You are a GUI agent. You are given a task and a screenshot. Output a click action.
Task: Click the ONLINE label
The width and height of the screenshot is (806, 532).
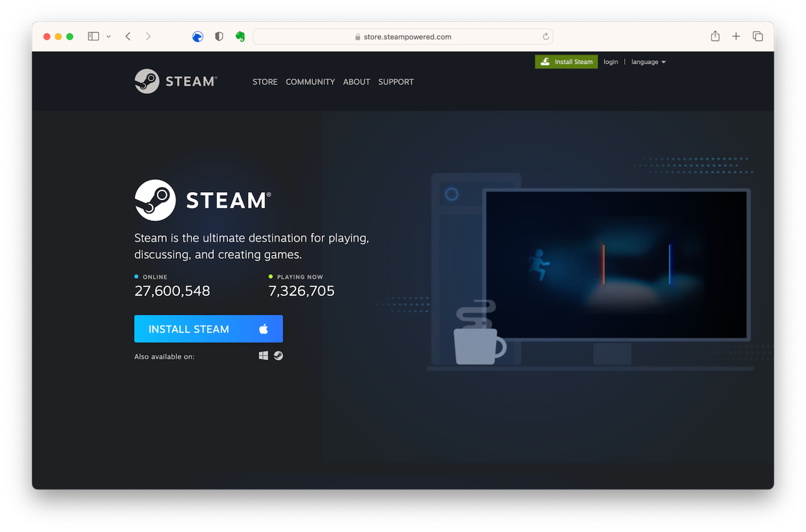155,277
